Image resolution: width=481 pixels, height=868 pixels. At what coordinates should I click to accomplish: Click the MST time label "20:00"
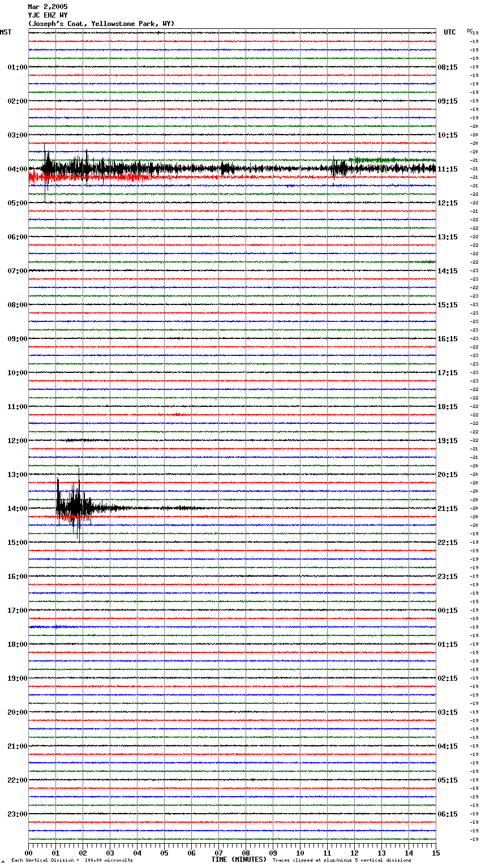coord(18,712)
